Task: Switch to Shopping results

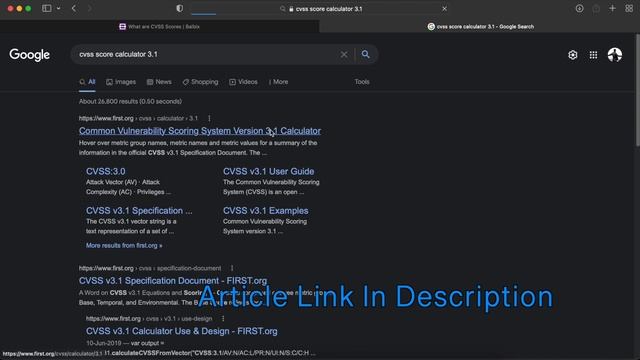Action: tap(200, 82)
